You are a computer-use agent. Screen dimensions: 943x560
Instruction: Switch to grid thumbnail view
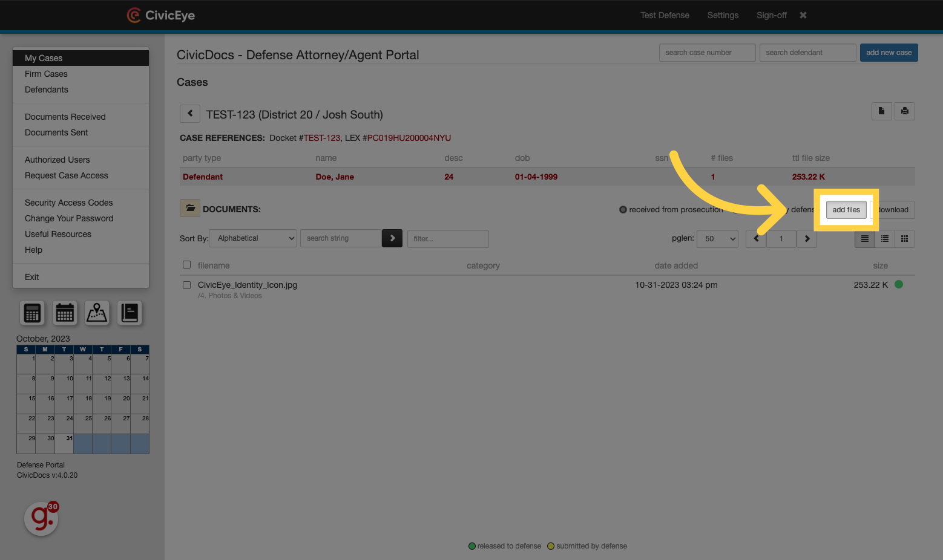pos(905,239)
